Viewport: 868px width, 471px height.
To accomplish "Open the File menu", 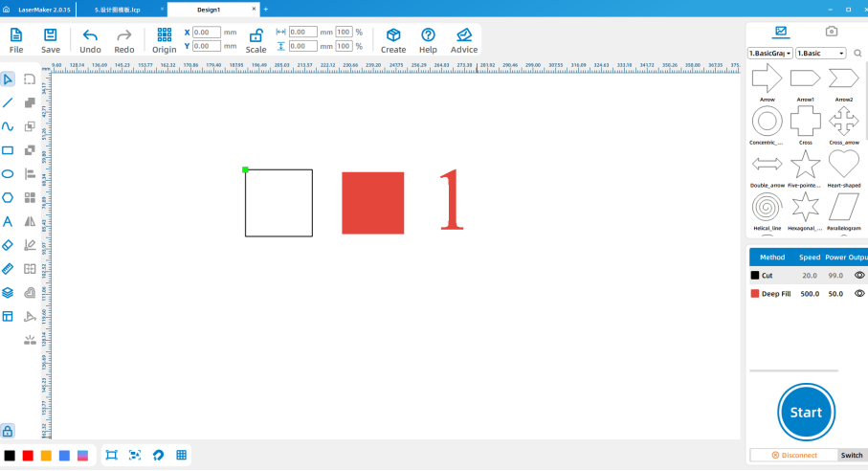I will [16, 39].
